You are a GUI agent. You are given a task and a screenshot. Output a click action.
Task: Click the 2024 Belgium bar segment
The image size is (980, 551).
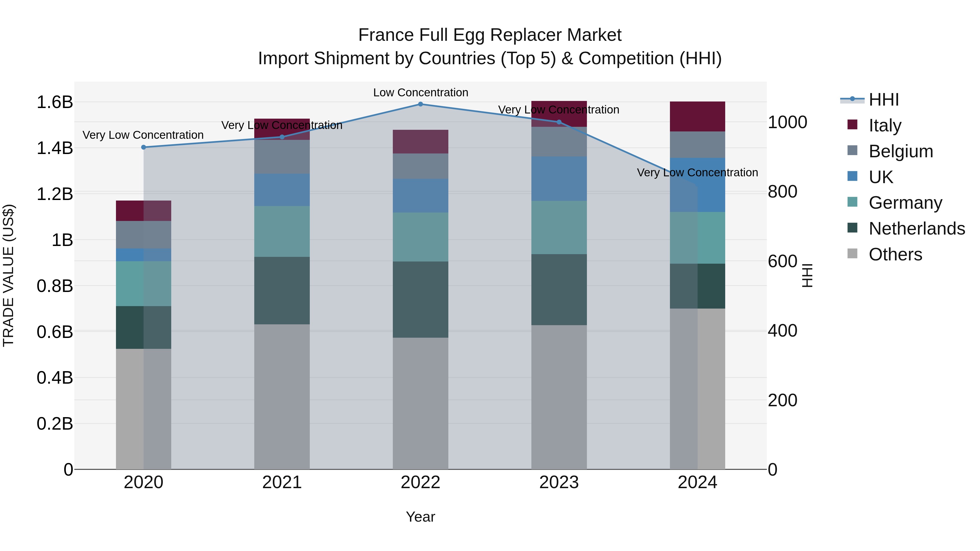pyautogui.click(x=697, y=145)
